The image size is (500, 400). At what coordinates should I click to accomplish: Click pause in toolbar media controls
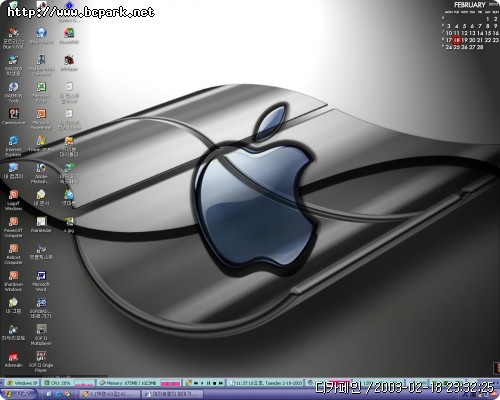(208, 383)
